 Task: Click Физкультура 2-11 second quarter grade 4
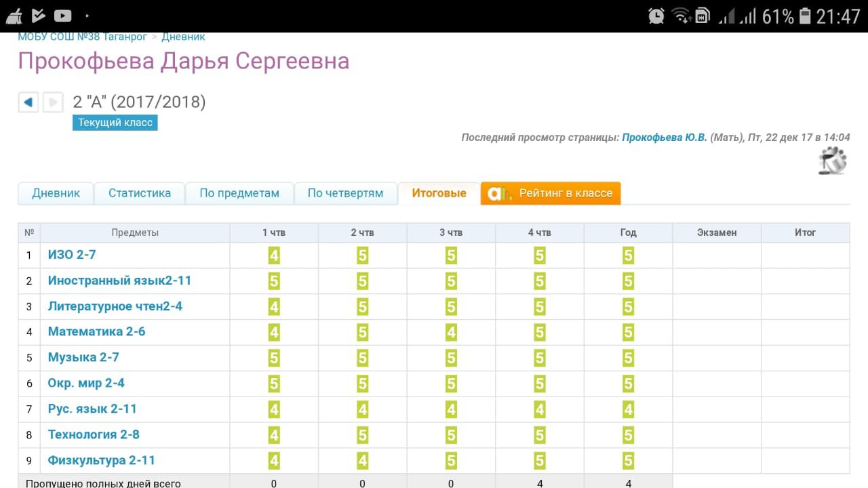pyautogui.click(x=363, y=462)
